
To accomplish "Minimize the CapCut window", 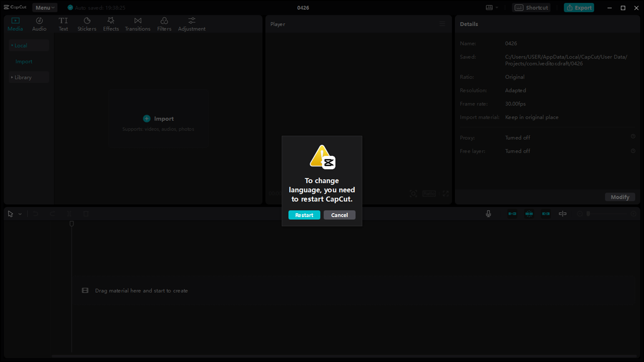I will 610,8.
